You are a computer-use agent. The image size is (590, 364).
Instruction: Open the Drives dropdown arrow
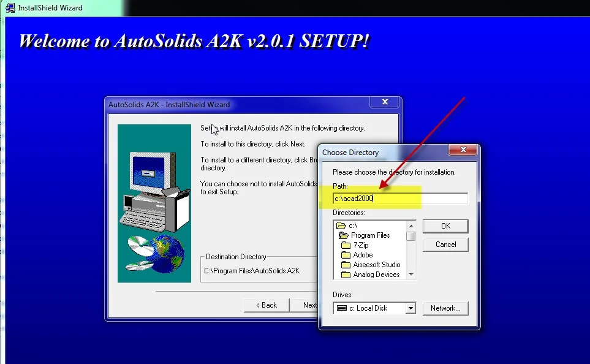411,308
